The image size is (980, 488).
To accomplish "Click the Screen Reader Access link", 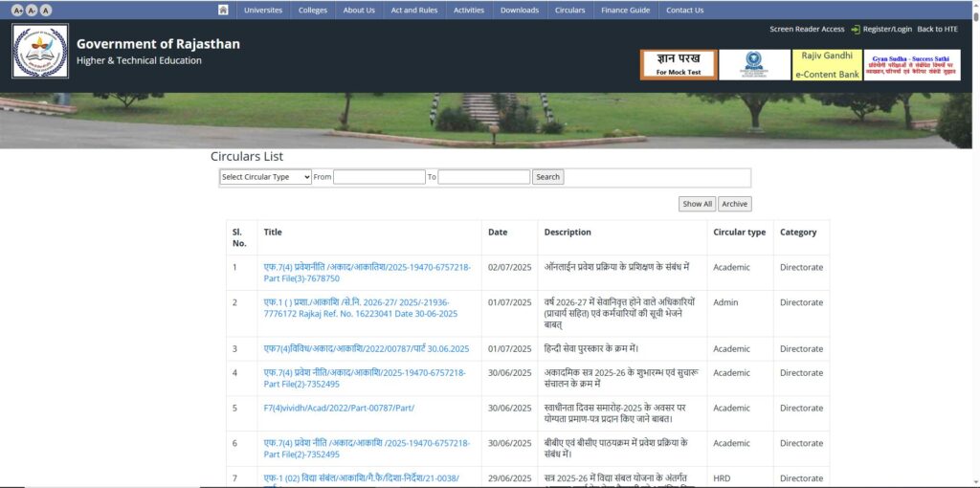I will 807,30.
